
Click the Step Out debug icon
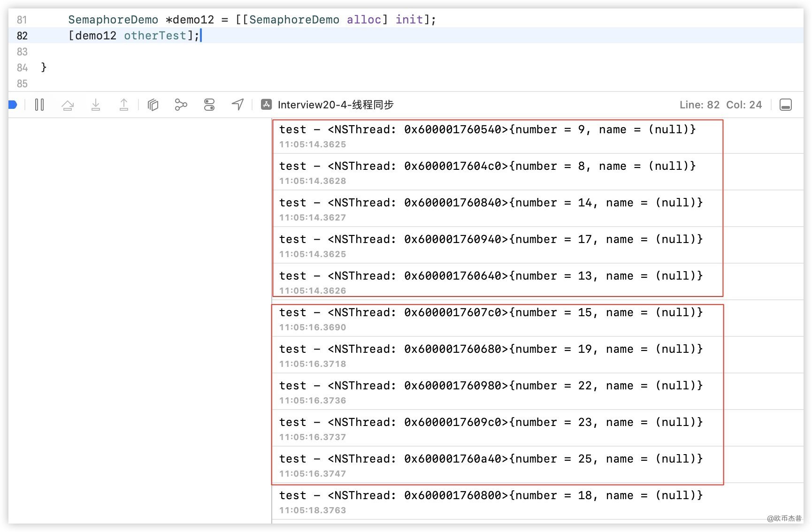124,105
